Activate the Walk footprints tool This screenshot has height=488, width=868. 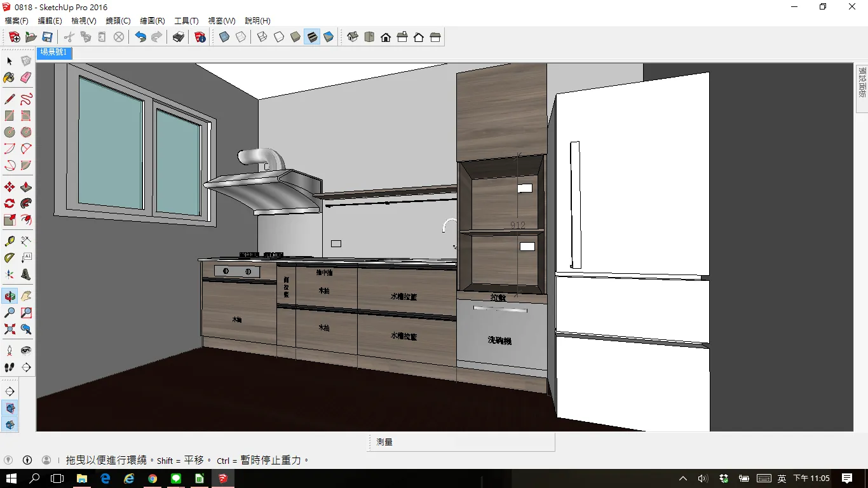(x=9, y=367)
